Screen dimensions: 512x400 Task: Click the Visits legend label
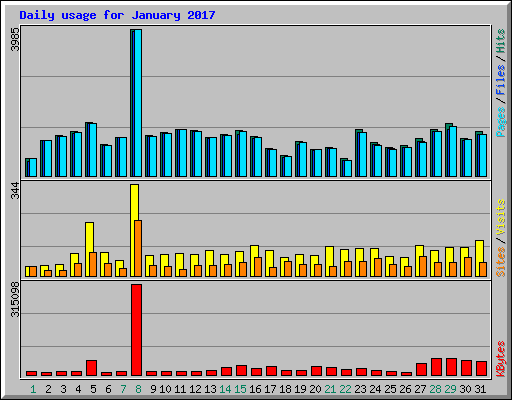[500, 218]
